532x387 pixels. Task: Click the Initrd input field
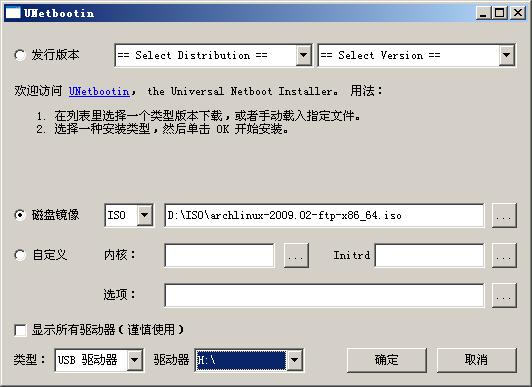(x=430, y=255)
